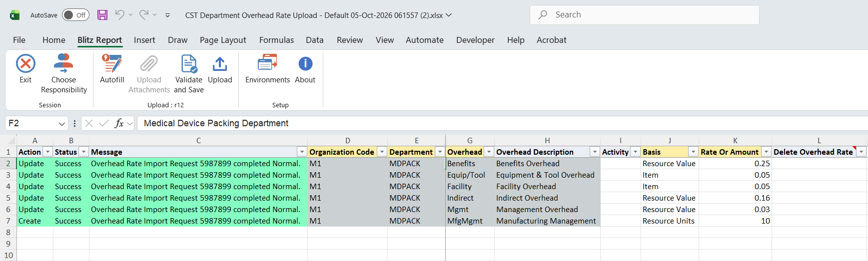Viewport: 868px width, 261px height.
Task: Open the Review tab
Action: (x=350, y=40)
